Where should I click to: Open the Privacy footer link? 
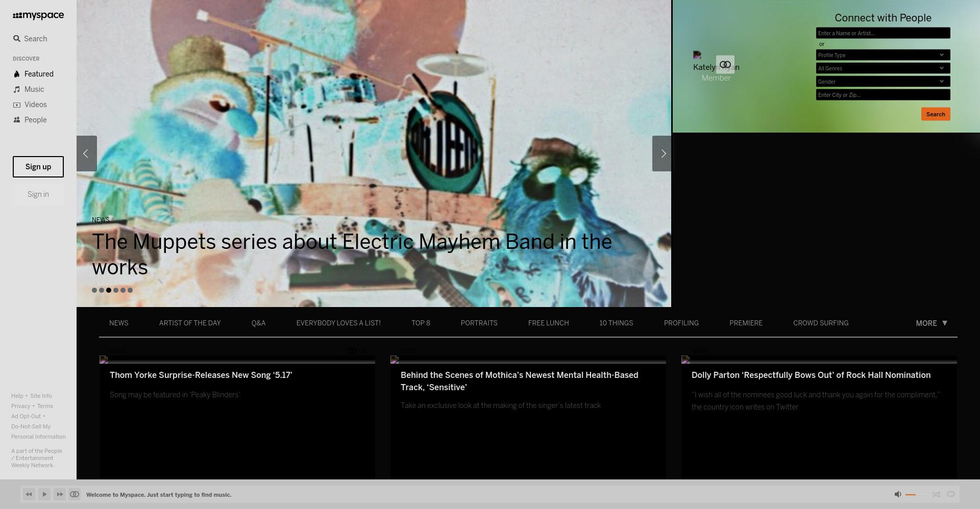click(x=20, y=406)
